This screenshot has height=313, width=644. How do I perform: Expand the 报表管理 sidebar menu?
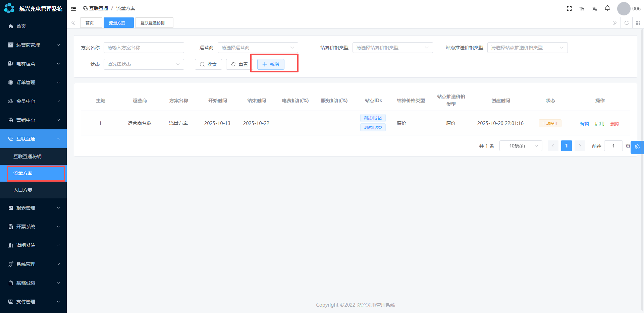coord(33,208)
